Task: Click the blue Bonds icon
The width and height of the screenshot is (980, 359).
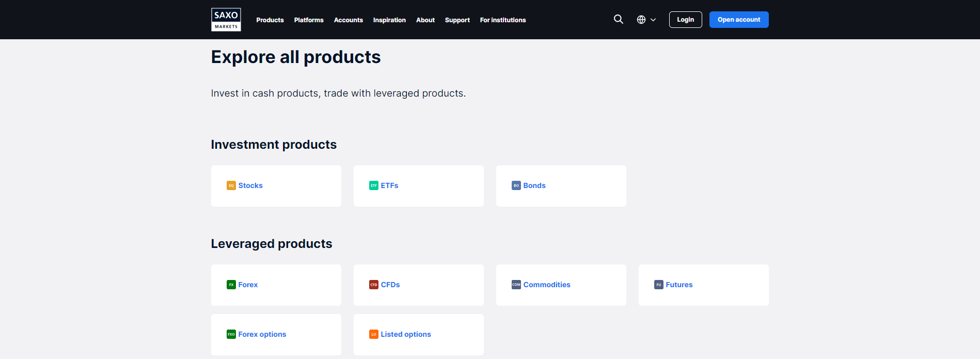Action: [x=516, y=185]
